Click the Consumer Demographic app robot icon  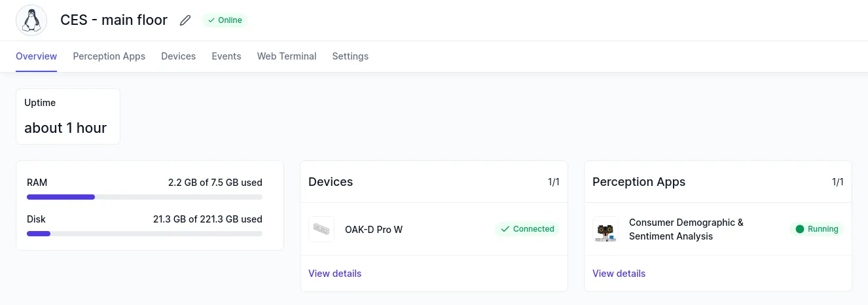(x=606, y=229)
